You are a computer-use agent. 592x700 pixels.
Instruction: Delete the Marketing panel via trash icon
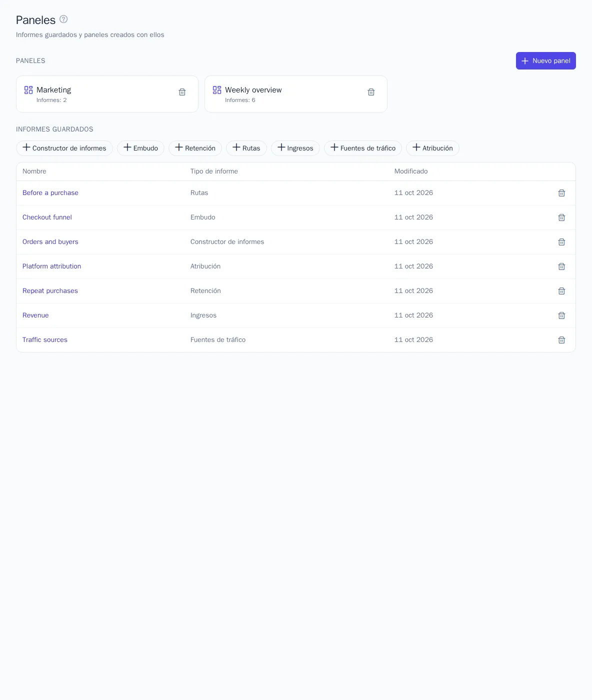coord(182,92)
